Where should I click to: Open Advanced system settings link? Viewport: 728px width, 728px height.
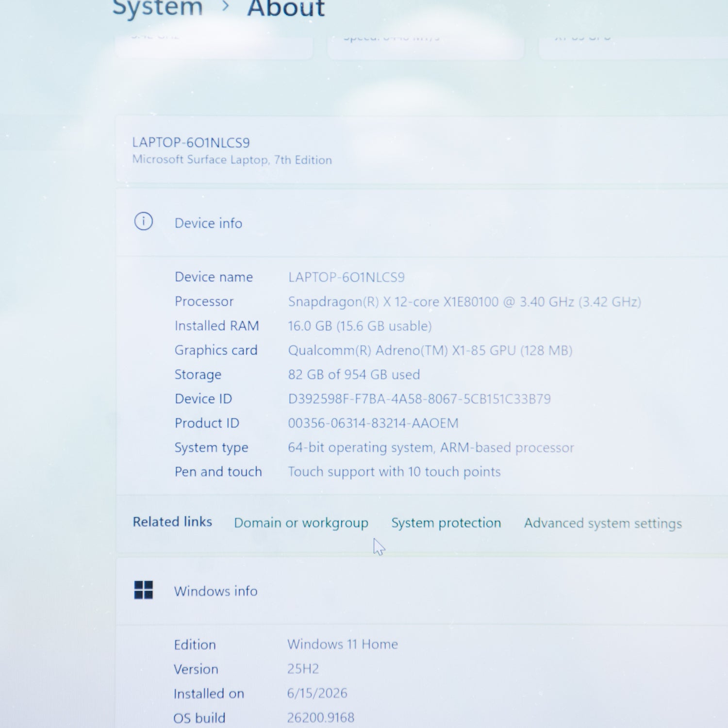603,523
